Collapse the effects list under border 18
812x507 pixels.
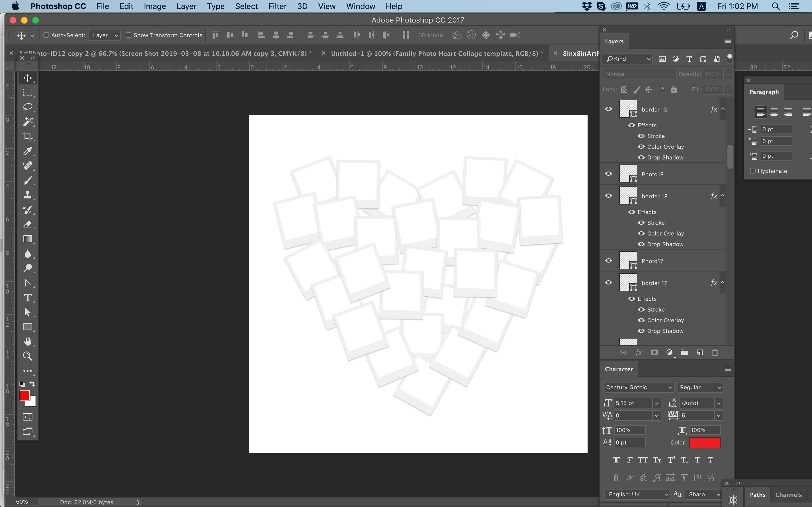(723, 196)
